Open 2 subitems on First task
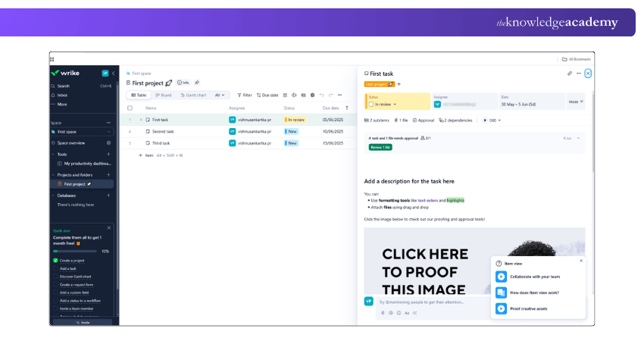Viewport: 644px width, 341px height. coord(377,120)
